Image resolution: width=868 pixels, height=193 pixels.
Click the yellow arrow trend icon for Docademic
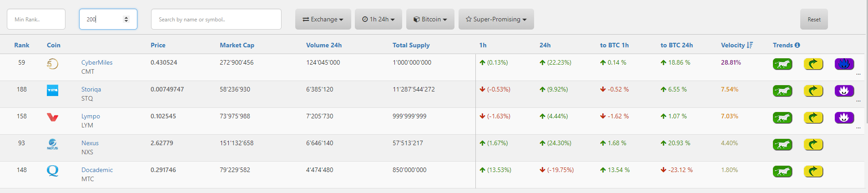point(813,172)
